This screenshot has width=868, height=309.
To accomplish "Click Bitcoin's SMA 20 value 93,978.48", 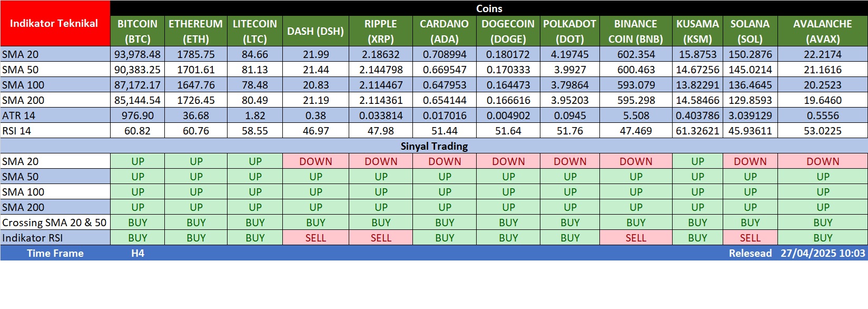I will click(x=137, y=54).
